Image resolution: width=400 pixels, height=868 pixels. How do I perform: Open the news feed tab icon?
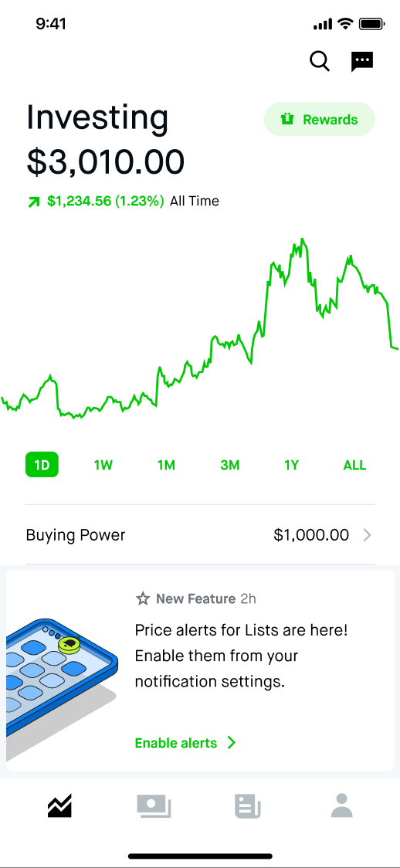pyautogui.click(x=247, y=806)
